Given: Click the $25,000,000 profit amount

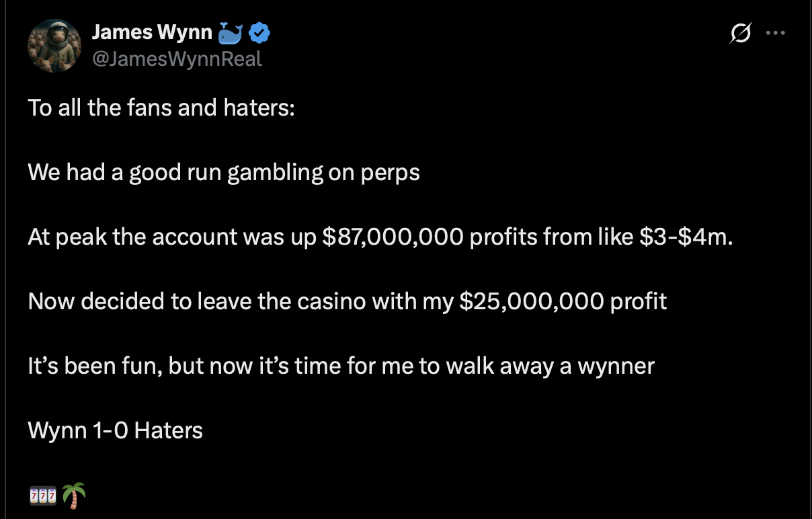Looking at the screenshot, I should tap(531, 301).
